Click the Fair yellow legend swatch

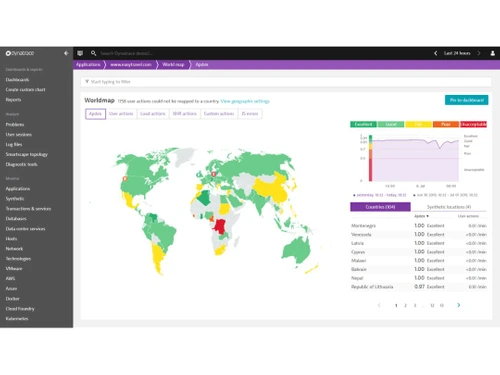click(419, 124)
